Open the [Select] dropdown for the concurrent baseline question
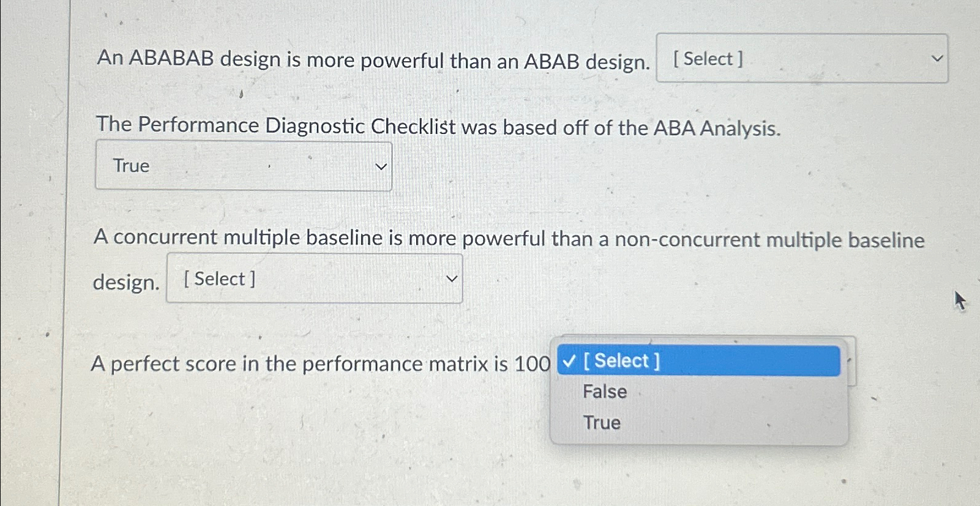The height and width of the screenshot is (506, 980). (313, 278)
